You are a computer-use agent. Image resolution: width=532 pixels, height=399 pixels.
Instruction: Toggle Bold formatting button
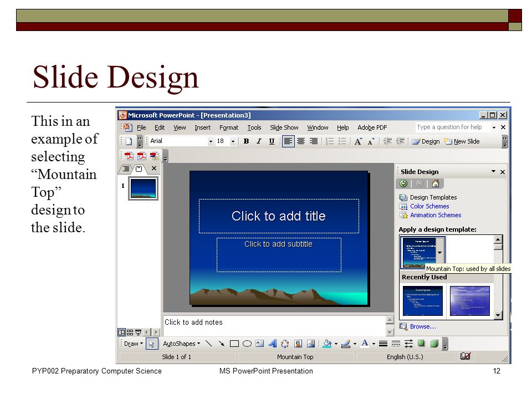[x=246, y=141]
